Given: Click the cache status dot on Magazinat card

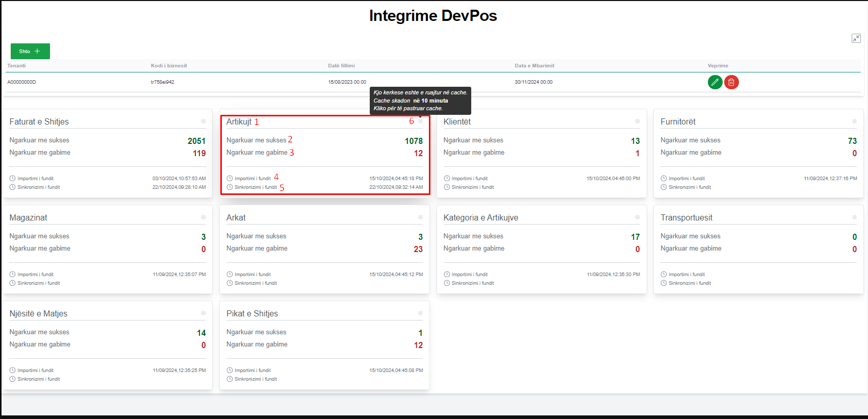Looking at the screenshot, I should point(203,217).
